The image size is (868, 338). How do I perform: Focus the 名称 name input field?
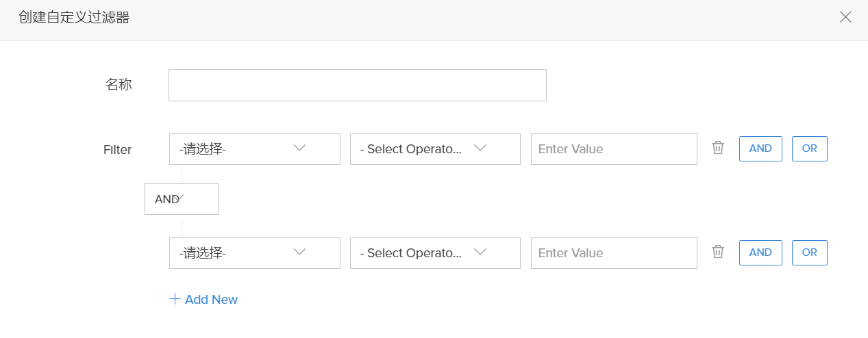click(357, 86)
